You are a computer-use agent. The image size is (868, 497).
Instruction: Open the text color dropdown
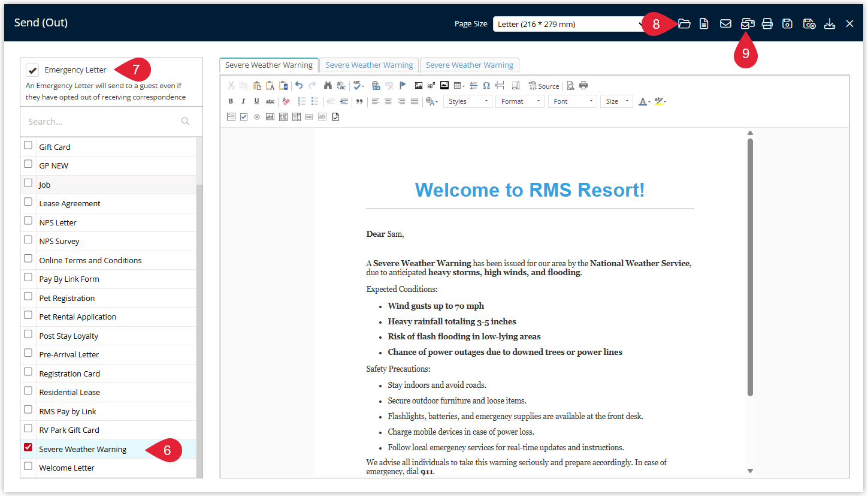645,101
